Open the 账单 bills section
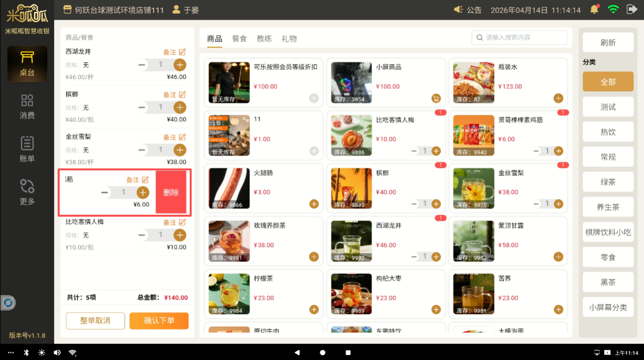Screen dimensions: 644x360 (x=27, y=150)
